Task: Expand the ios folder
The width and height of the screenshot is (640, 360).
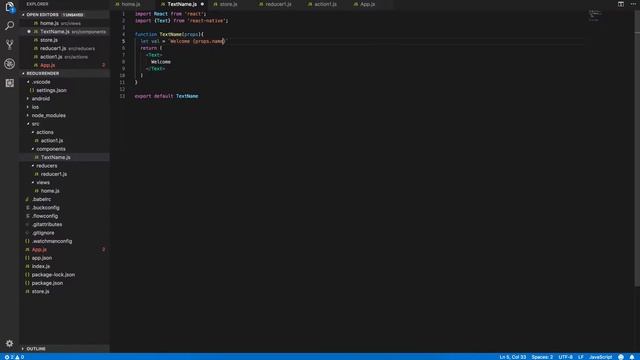Action: pos(64,107)
